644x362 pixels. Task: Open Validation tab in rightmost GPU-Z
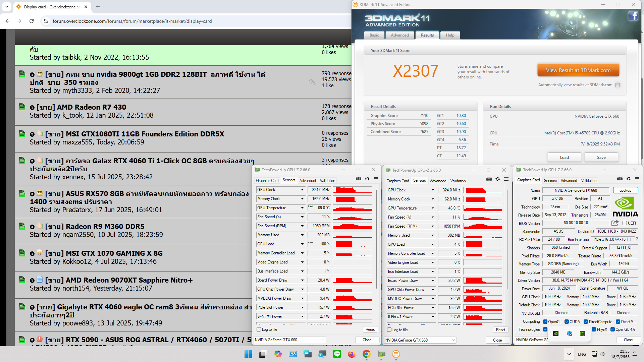point(589,180)
